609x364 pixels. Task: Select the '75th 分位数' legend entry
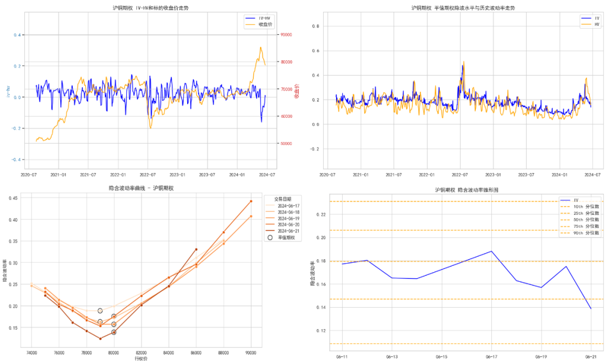point(580,227)
